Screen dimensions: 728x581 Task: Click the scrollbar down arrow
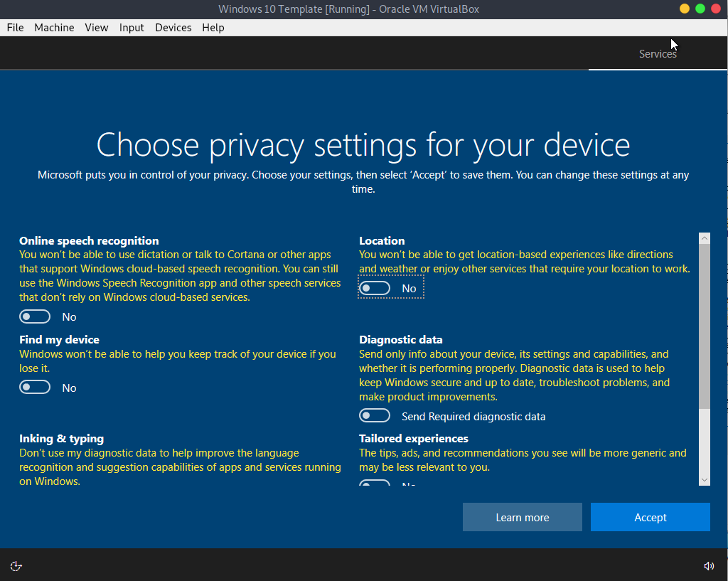click(x=705, y=480)
